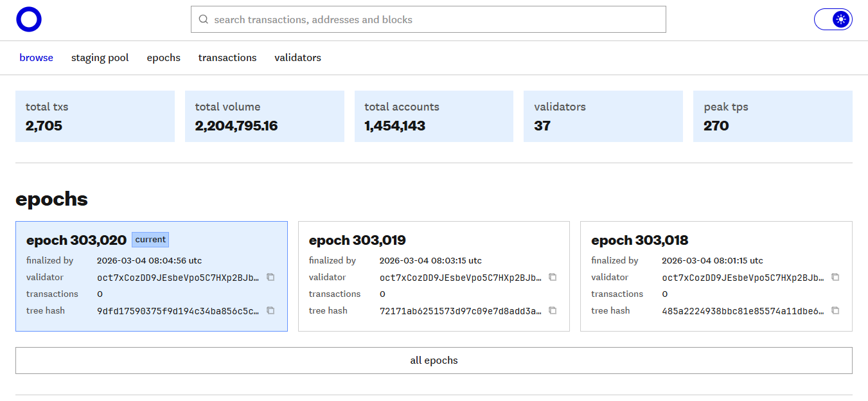The image size is (868, 401).
Task: Open epoch 303,019 details
Action: pos(357,240)
